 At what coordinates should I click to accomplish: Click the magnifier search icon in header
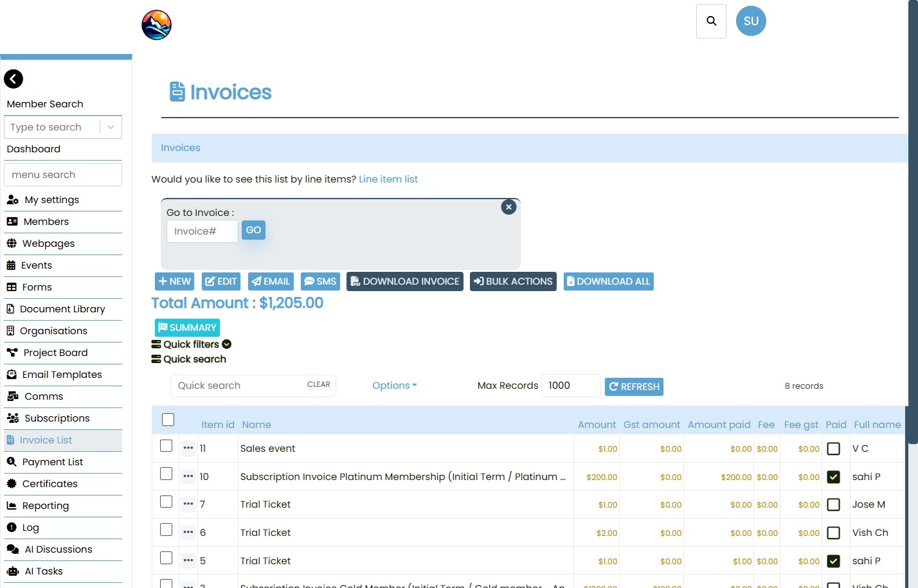711,21
